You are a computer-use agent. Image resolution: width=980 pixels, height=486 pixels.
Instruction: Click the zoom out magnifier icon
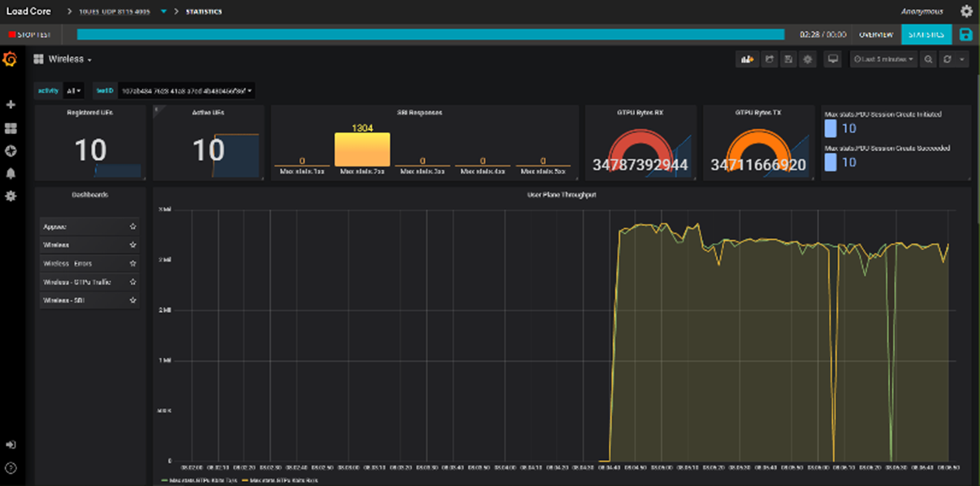pyautogui.click(x=928, y=59)
